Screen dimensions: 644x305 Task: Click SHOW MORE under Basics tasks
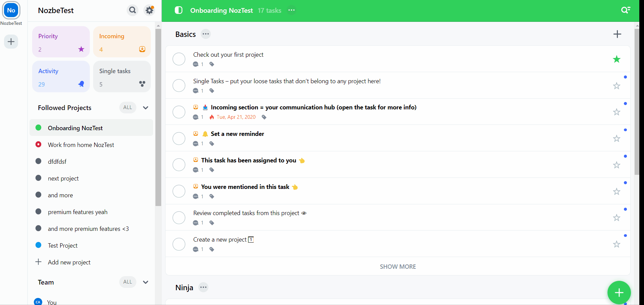[x=398, y=266]
